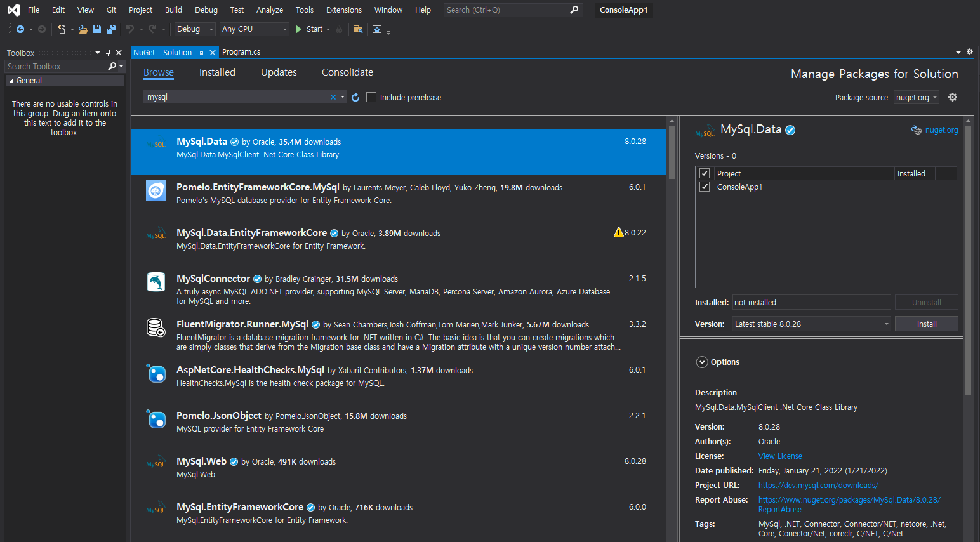
Task: Open the File menu
Action: (x=34, y=10)
